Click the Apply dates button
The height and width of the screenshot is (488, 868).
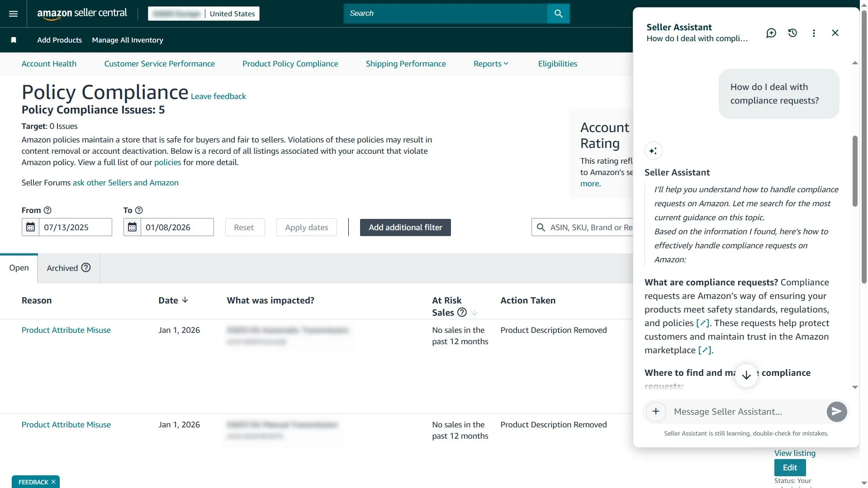(306, 227)
